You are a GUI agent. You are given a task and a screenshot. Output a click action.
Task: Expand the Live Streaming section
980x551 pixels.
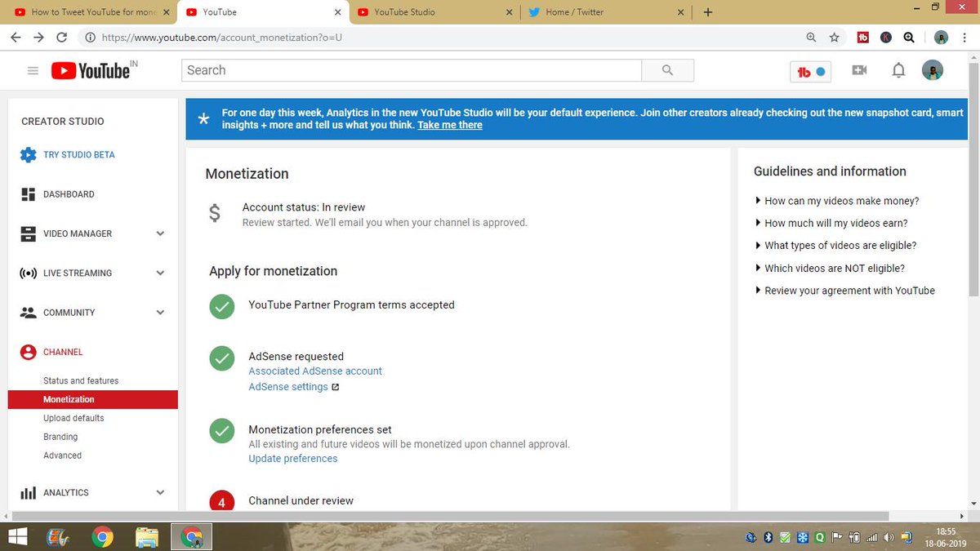pos(160,273)
